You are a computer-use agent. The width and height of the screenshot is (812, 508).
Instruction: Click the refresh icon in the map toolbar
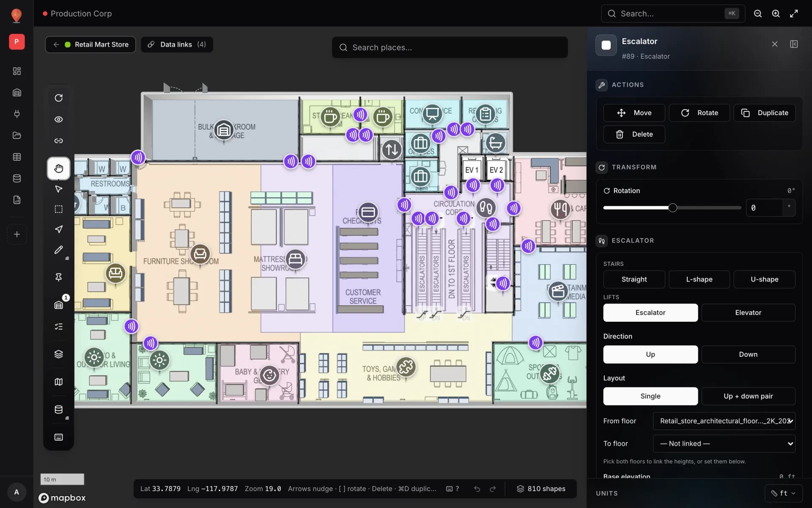(58, 98)
